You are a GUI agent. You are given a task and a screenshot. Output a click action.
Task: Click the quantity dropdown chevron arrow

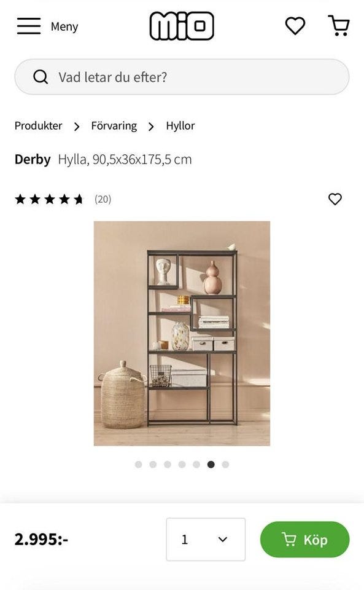[222, 540]
